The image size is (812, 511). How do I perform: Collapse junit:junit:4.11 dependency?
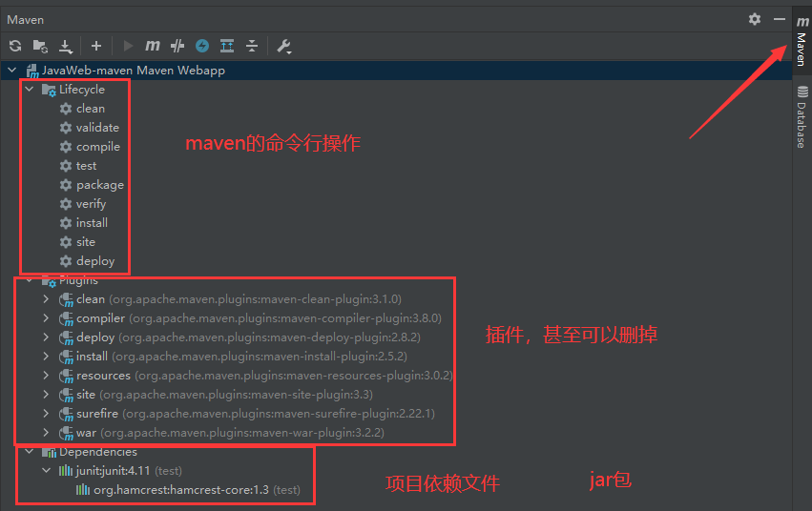[x=46, y=471]
